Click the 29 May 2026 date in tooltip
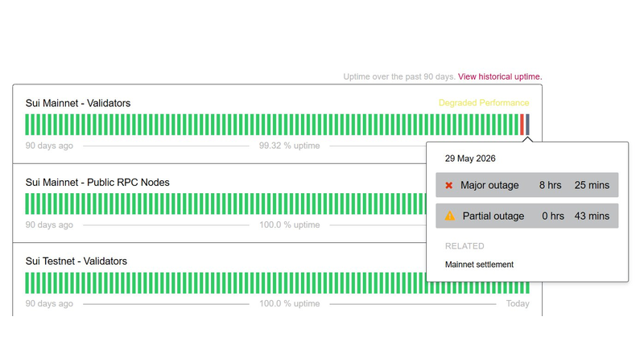 point(470,158)
